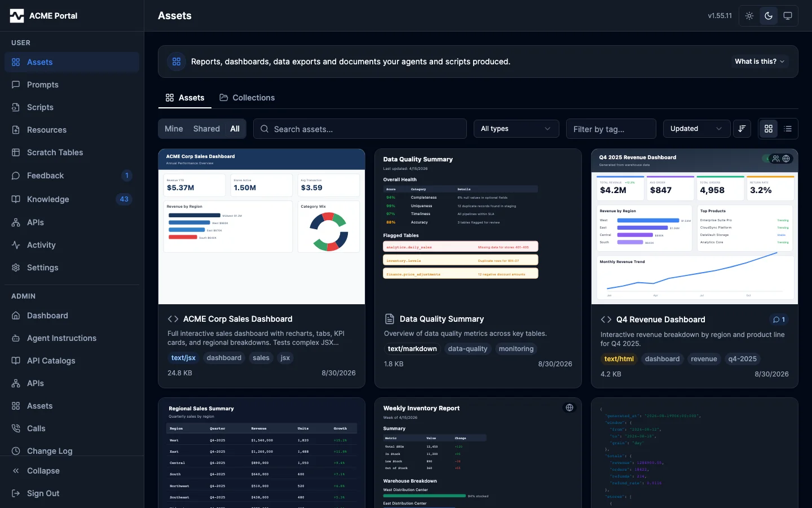Switch to the Collections tab
The height and width of the screenshot is (508, 812).
[x=247, y=98]
